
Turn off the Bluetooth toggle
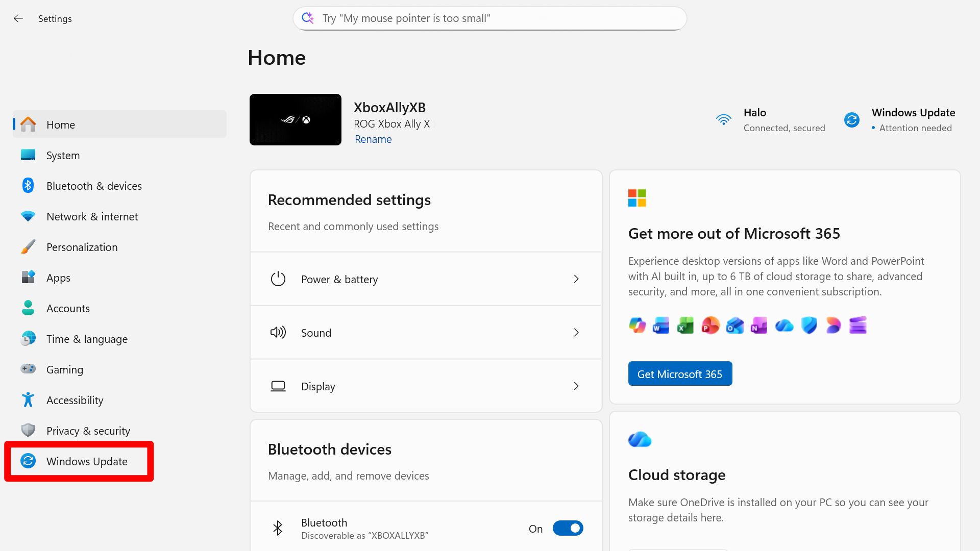568,528
